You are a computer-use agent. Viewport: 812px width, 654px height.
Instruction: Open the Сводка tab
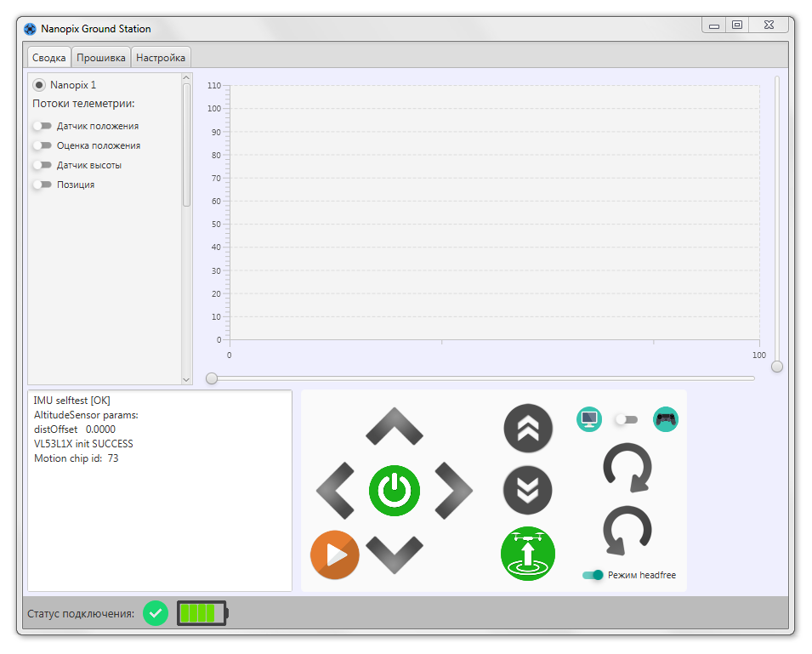tap(49, 58)
